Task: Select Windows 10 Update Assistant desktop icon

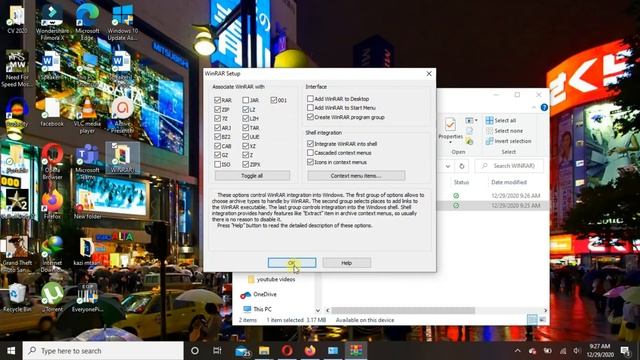Action: pos(122,22)
